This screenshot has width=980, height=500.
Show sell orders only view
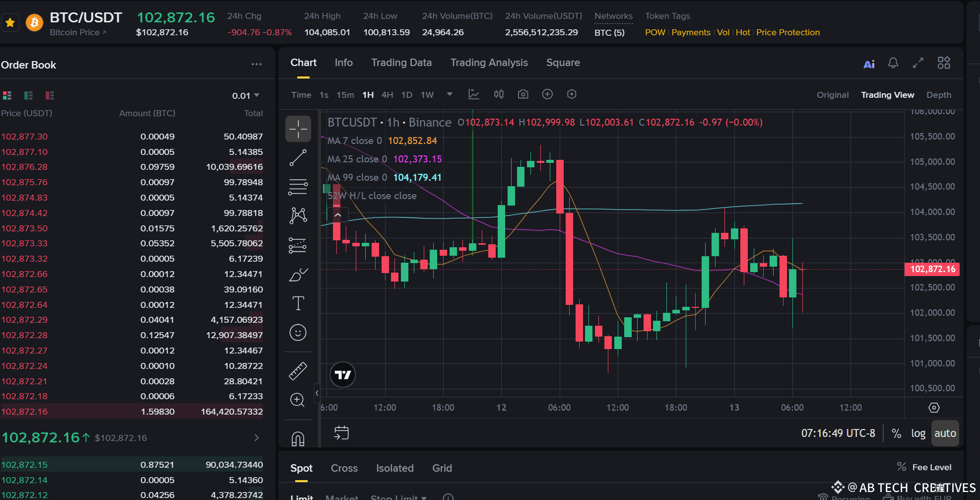click(x=50, y=95)
